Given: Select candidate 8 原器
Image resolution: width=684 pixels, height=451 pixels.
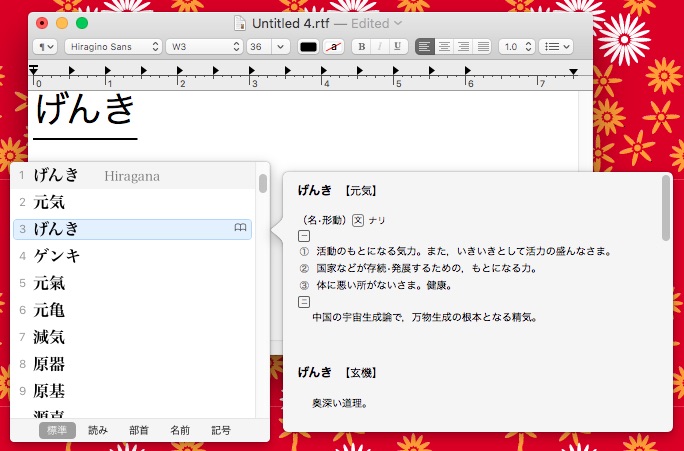Looking at the screenshot, I should pos(133,364).
